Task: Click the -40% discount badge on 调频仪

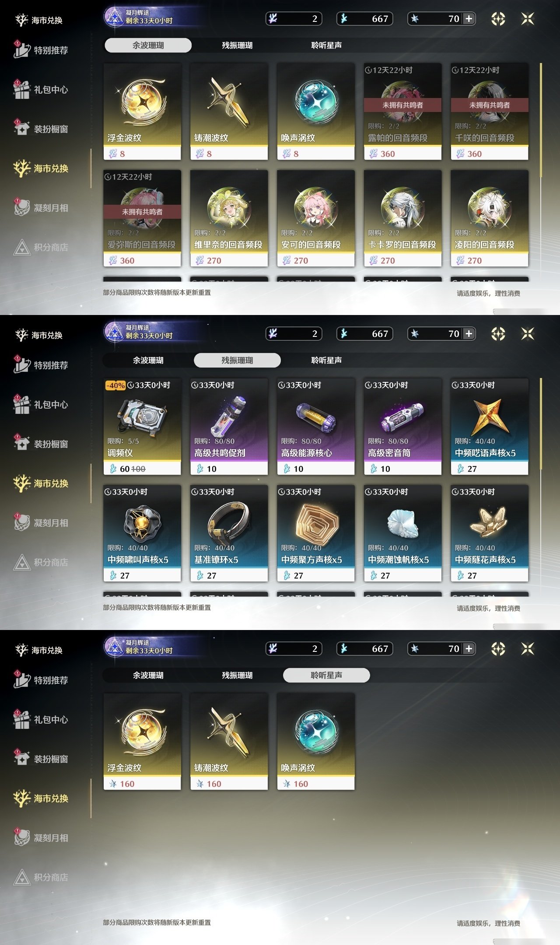Action: (115, 385)
